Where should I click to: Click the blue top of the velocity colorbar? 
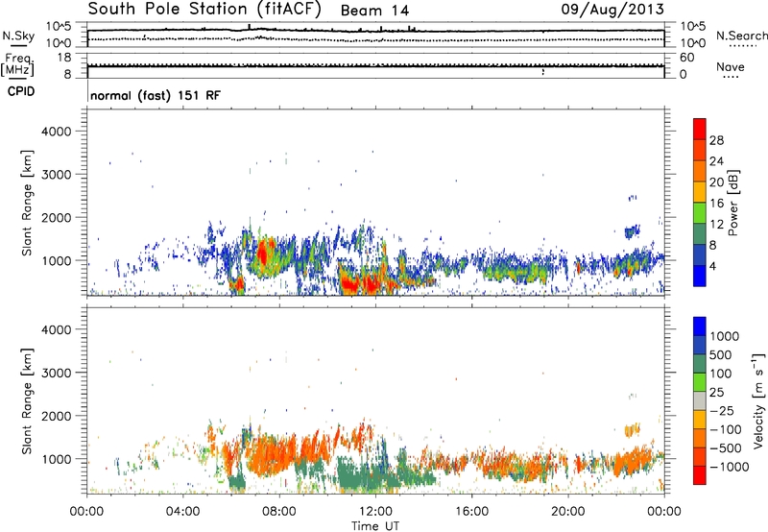pos(700,326)
